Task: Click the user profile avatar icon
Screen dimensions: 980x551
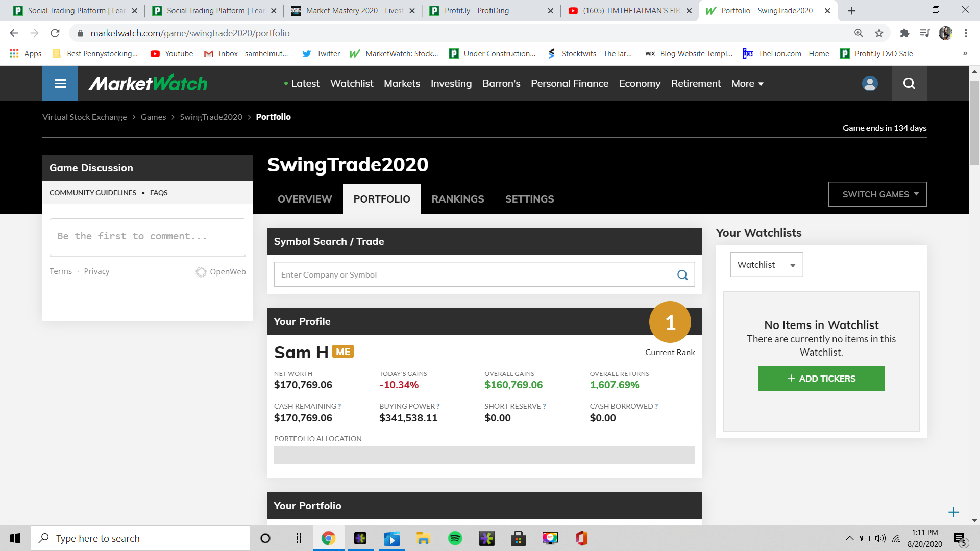Action: tap(869, 83)
